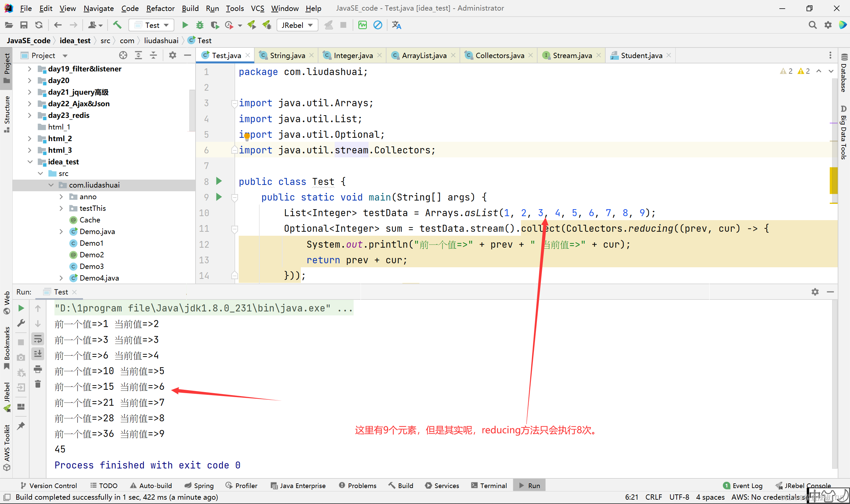Run Test with the green play button
The width and height of the screenshot is (850, 504).
(x=185, y=25)
